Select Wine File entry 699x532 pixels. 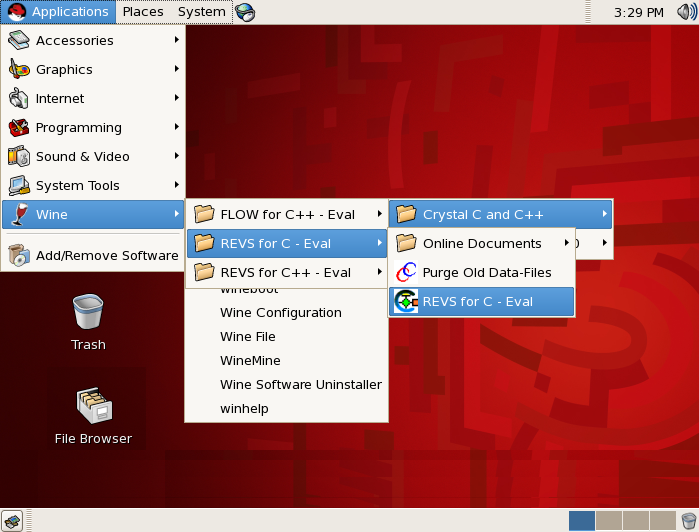point(286,337)
